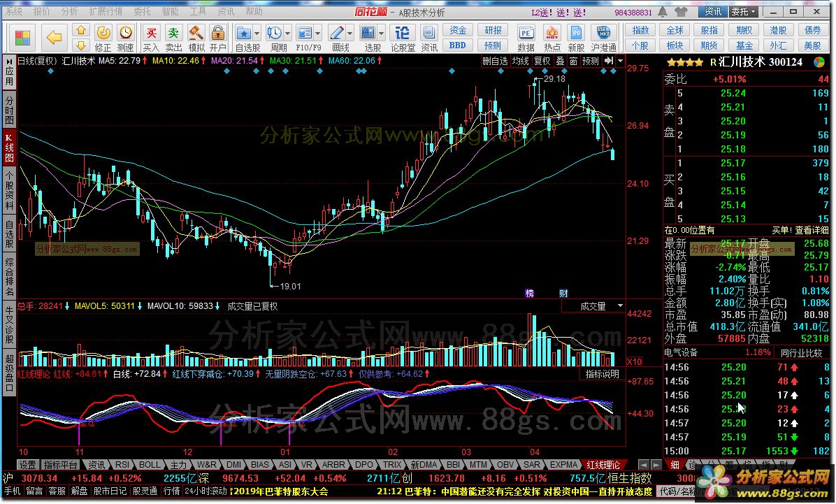The image size is (836, 504).
Task: Click the 资金 button
Action: tap(457, 31)
